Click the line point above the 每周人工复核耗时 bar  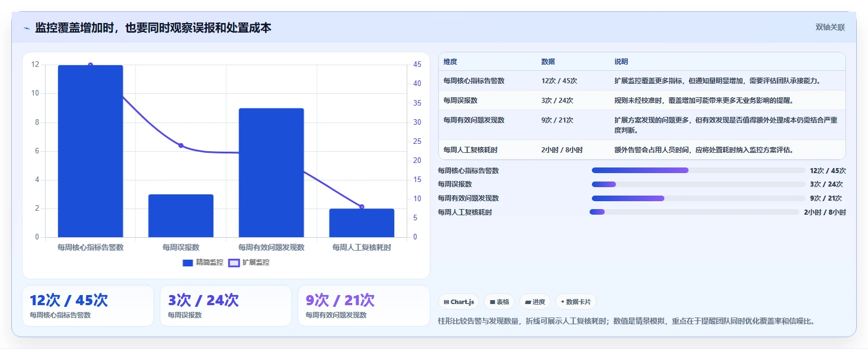point(362,207)
